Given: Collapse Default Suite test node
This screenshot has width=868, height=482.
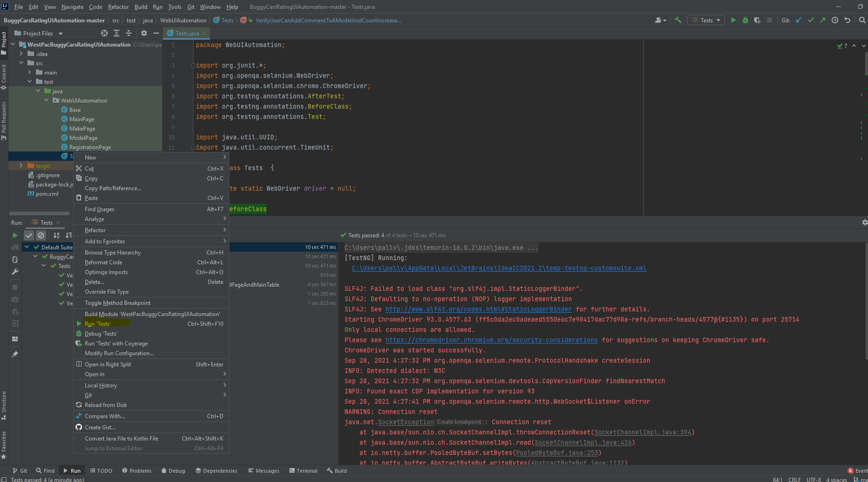Looking at the screenshot, I should click(27, 247).
